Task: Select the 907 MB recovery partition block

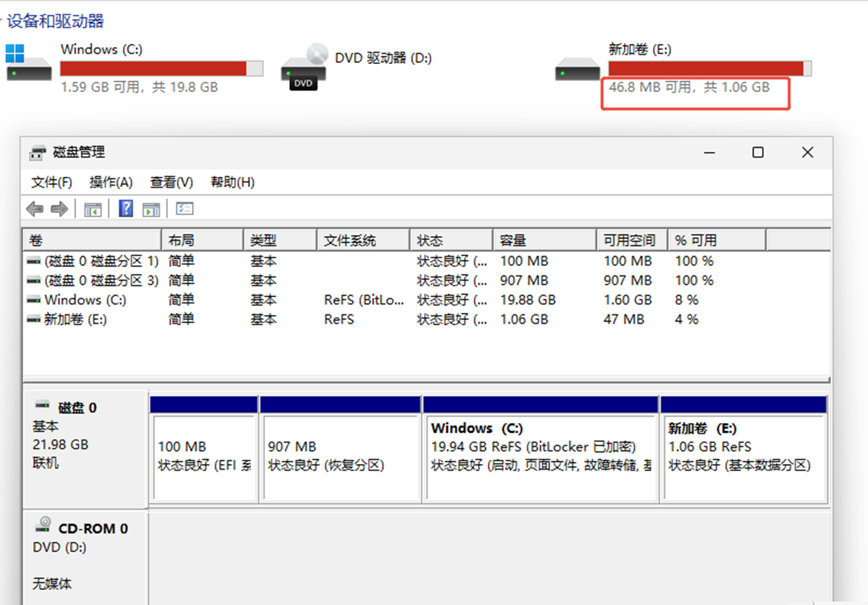Action: 341,456
